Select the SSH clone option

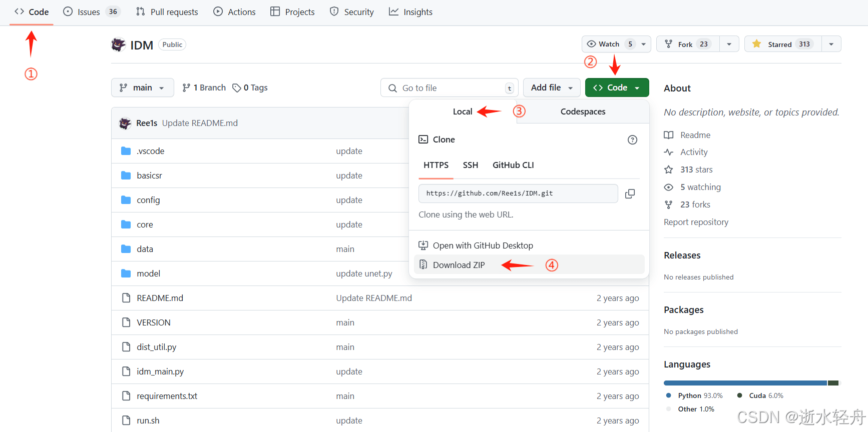pyautogui.click(x=471, y=165)
